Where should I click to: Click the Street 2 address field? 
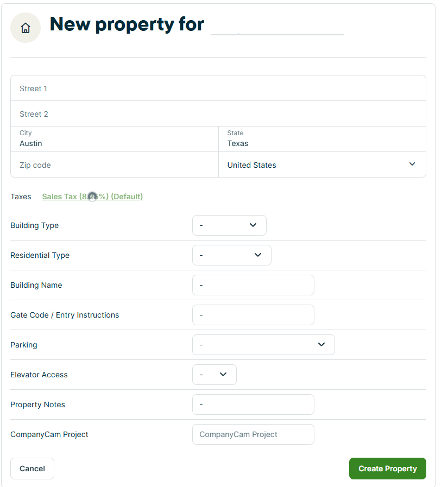point(218,114)
